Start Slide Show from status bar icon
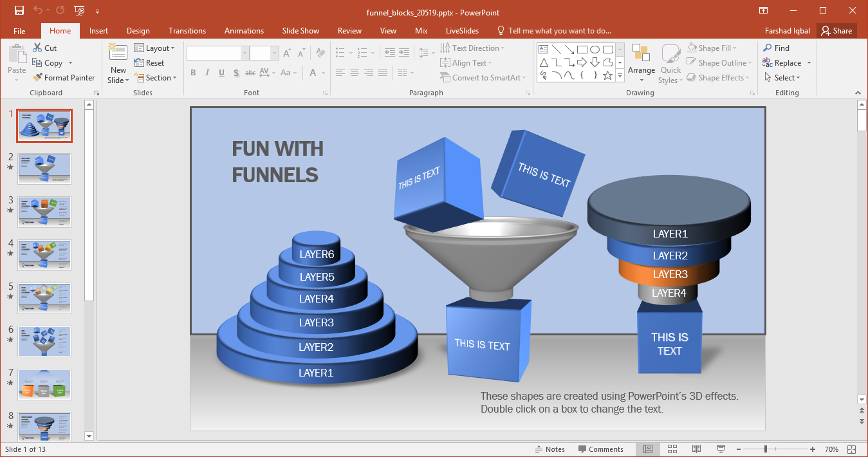The height and width of the screenshot is (457, 868). tap(721, 449)
